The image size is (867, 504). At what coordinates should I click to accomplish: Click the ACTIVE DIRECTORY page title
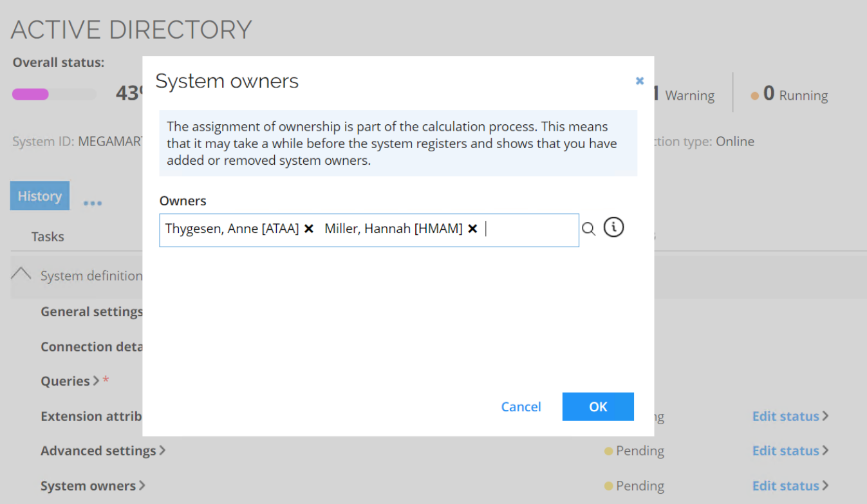click(131, 30)
